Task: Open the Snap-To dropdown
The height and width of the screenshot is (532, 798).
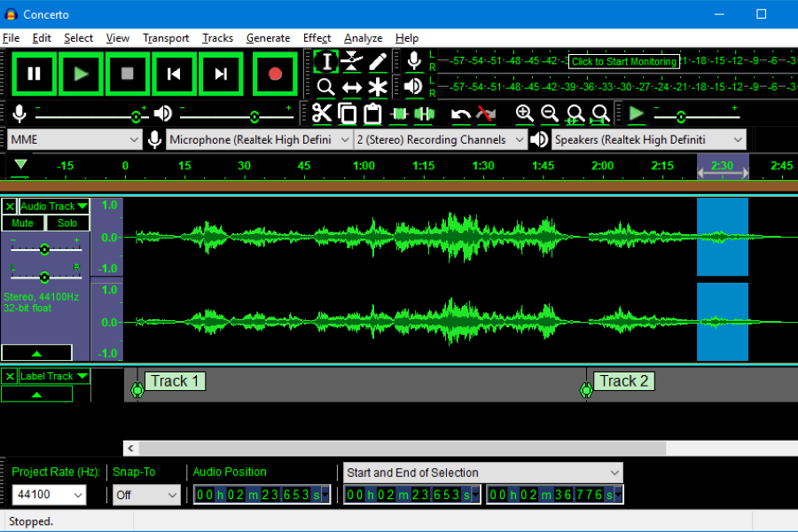Action: (146, 495)
